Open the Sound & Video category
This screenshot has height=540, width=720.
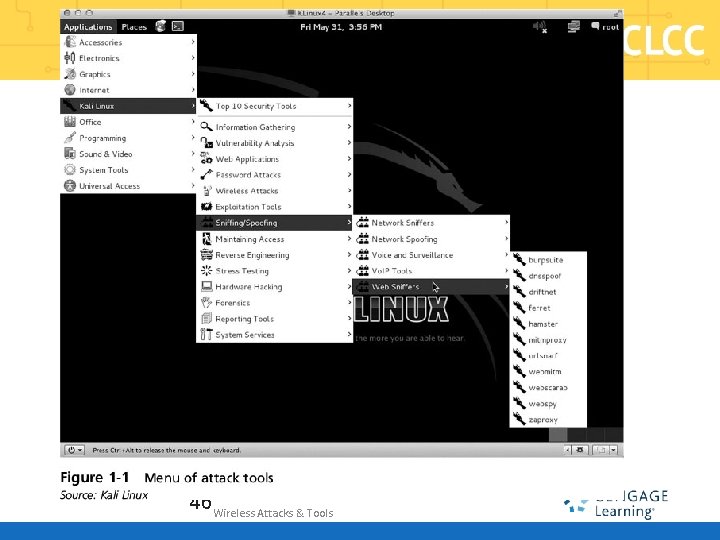[x=129, y=154]
